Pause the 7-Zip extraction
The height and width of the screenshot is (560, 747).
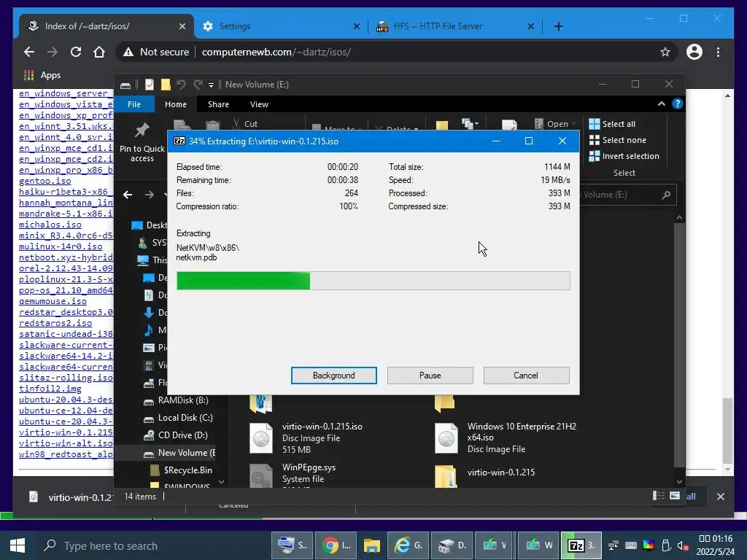click(x=430, y=376)
